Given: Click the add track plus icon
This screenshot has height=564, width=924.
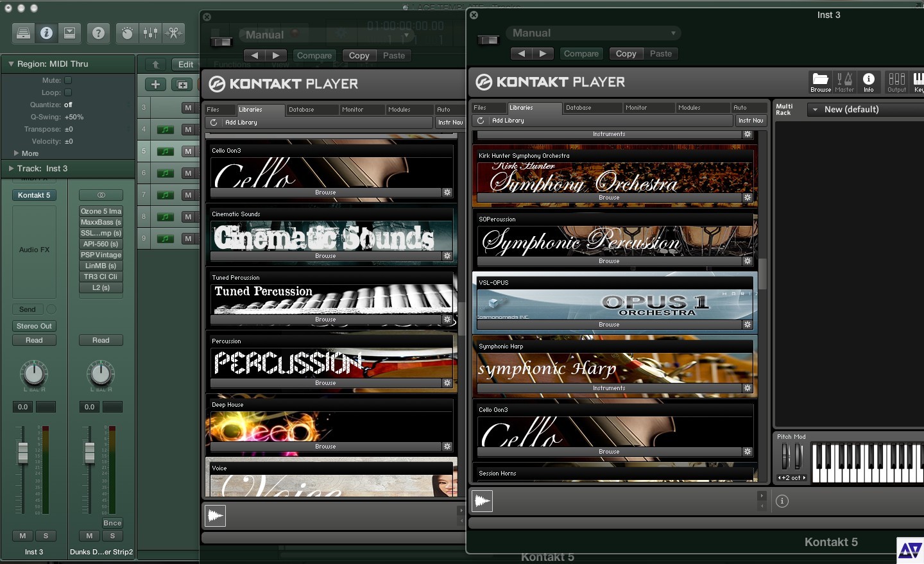Looking at the screenshot, I should 155,85.
